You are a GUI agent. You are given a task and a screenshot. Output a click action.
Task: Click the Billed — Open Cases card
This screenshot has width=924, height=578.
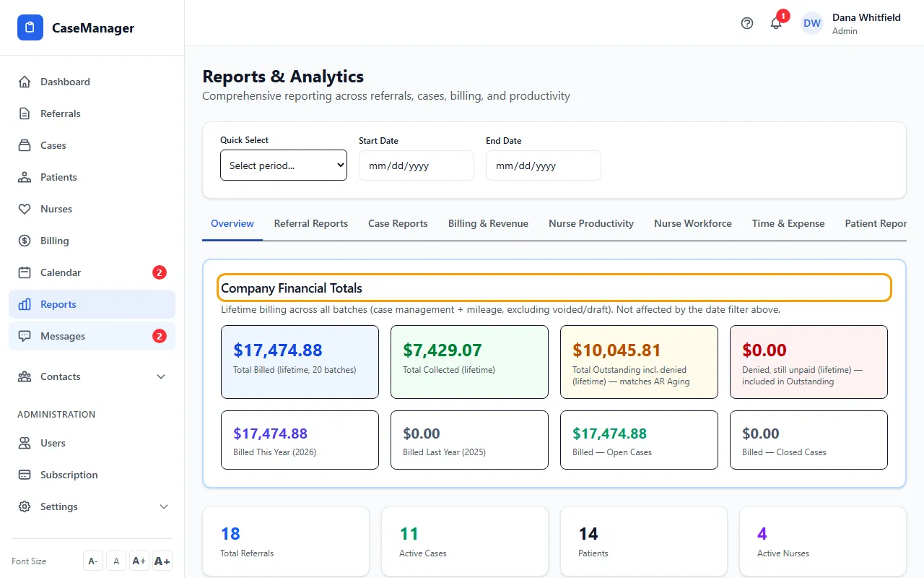pyautogui.click(x=639, y=440)
